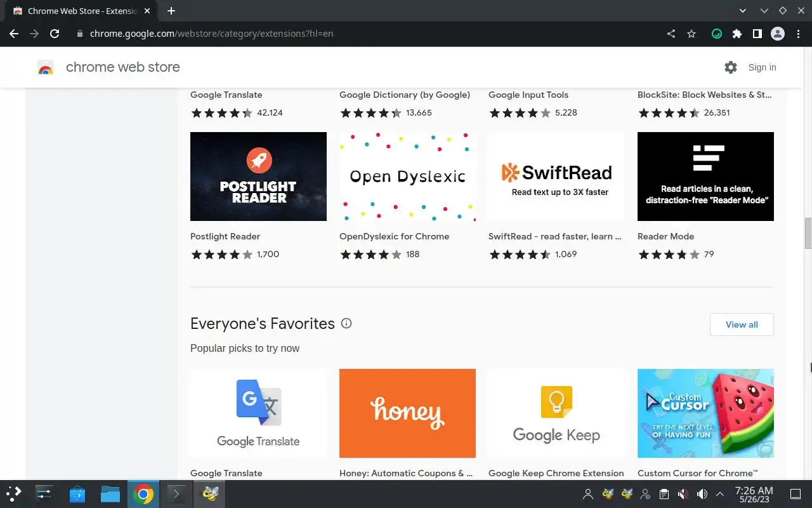Open Google Dictionary (by Google) title
Screen dimensions: 812x508
pyautogui.click(x=405, y=95)
